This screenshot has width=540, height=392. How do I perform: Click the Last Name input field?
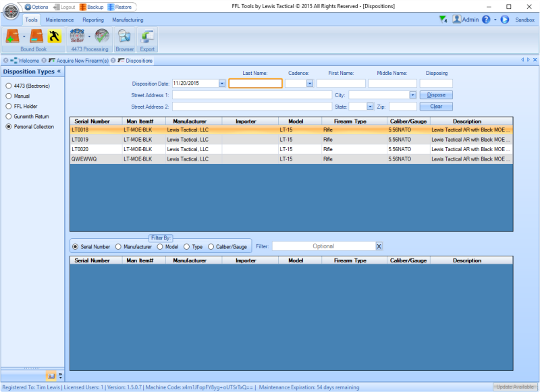(256, 83)
